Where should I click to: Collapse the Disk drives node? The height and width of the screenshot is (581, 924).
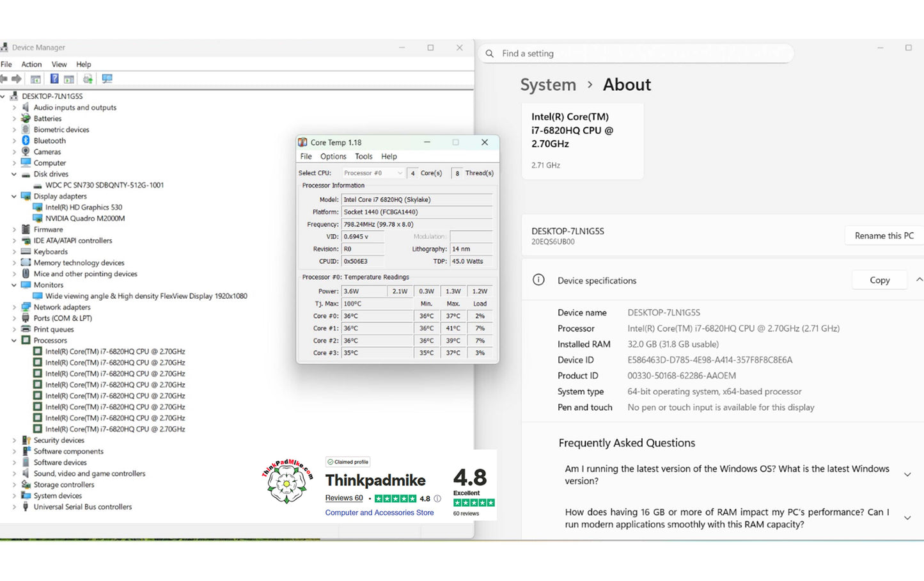click(x=14, y=174)
